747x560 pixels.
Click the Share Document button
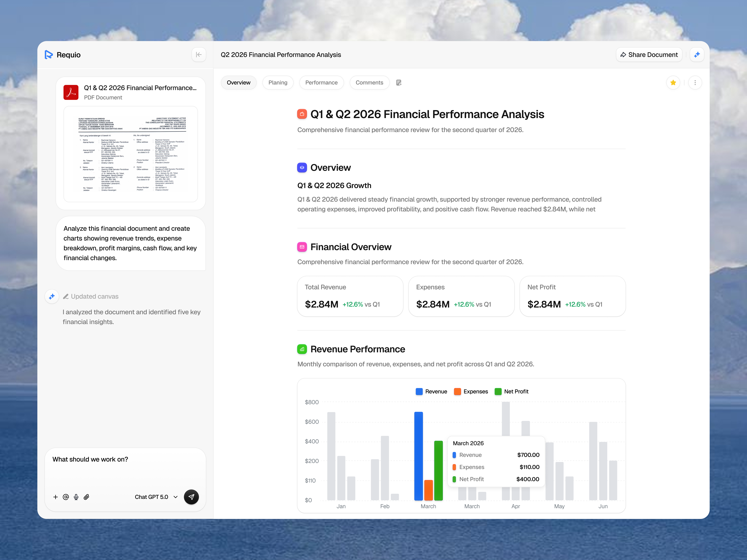649,55
